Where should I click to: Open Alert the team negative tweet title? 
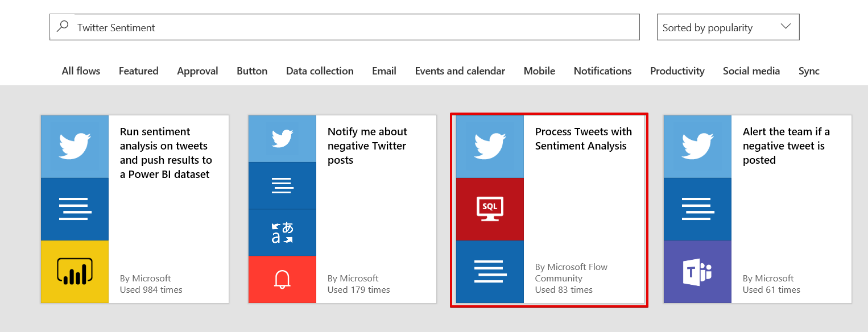click(x=786, y=146)
